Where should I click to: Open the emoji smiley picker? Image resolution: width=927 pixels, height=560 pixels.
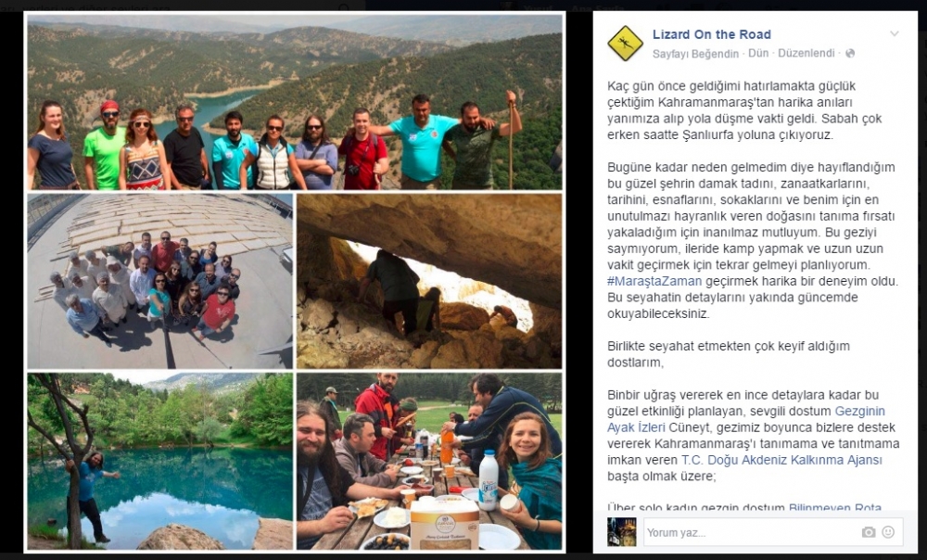(x=888, y=532)
